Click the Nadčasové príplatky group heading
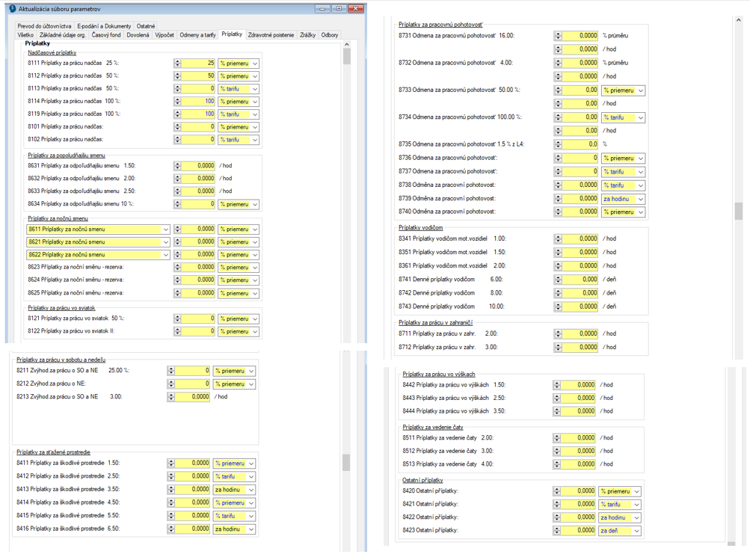The width and height of the screenshot is (750, 560). (x=52, y=52)
